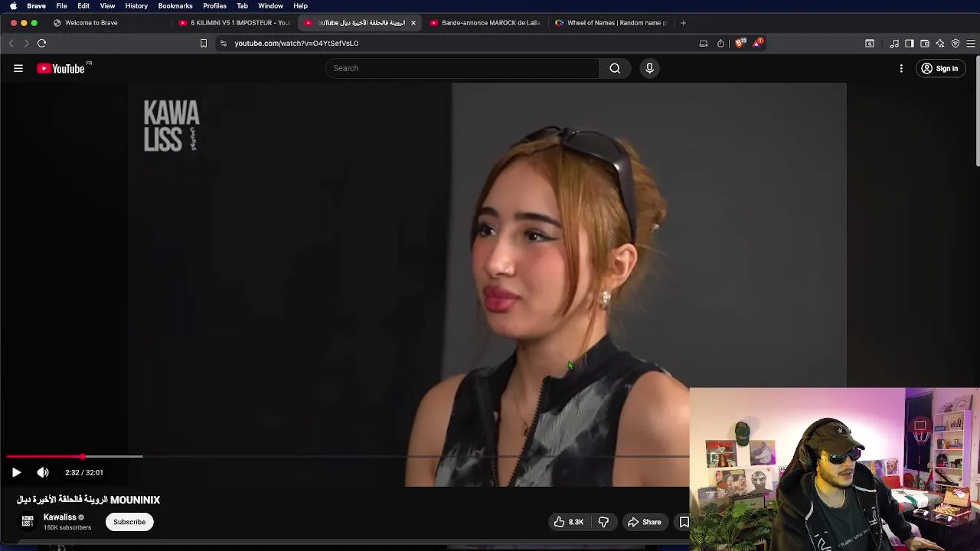Search with voice microphone icon
The height and width of the screenshot is (551, 980).
tap(649, 68)
